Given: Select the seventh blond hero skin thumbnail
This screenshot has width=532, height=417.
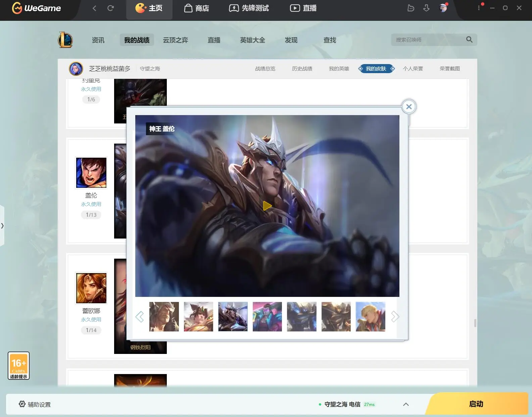Looking at the screenshot, I should (371, 316).
